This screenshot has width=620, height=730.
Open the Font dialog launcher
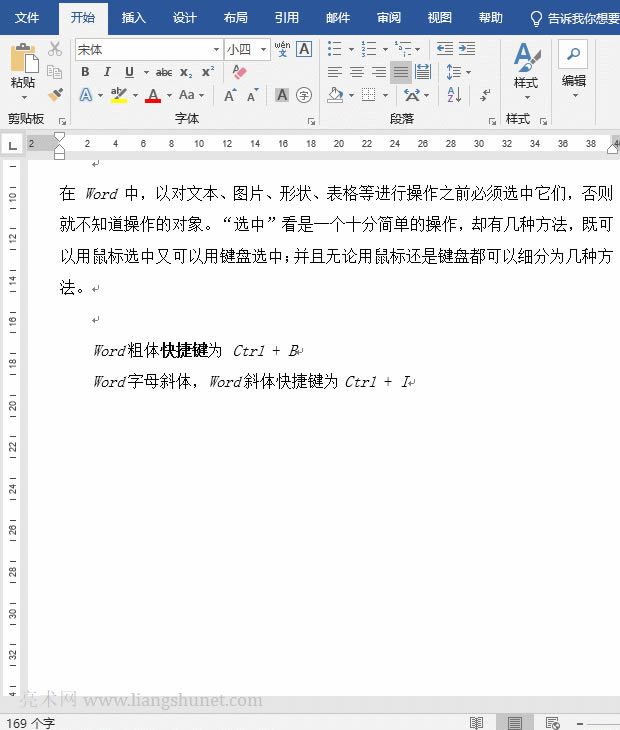pyautogui.click(x=311, y=122)
